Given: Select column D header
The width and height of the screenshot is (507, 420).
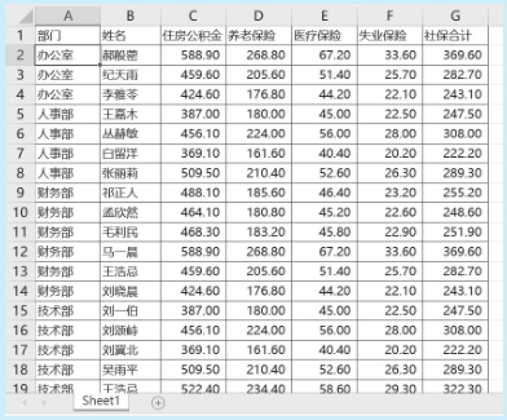Looking at the screenshot, I should [259, 16].
